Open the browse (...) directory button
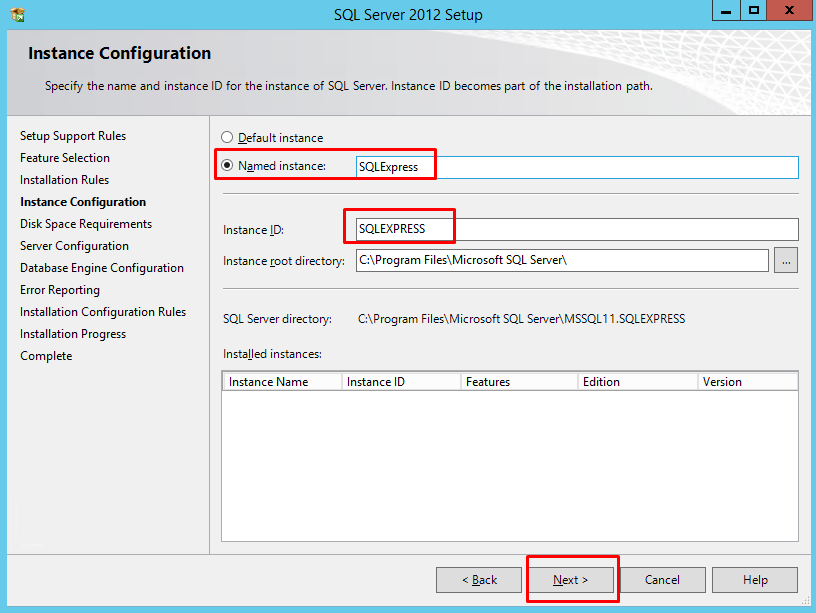The width and height of the screenshot is (816, 613). point(786,260)
